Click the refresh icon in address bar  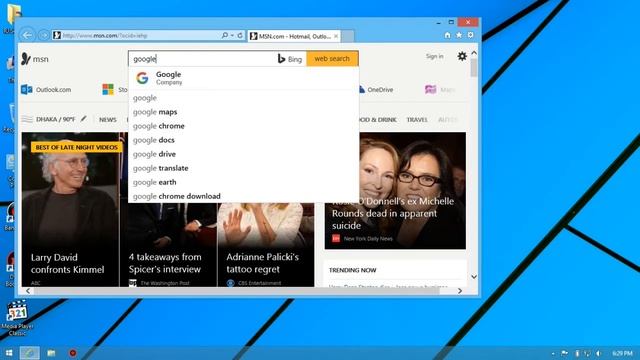240,36
